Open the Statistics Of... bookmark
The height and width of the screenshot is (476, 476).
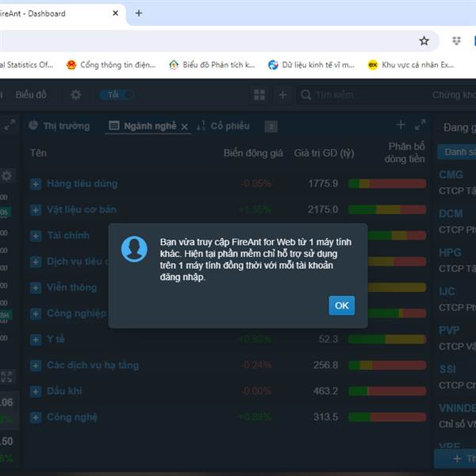[26, 65]
